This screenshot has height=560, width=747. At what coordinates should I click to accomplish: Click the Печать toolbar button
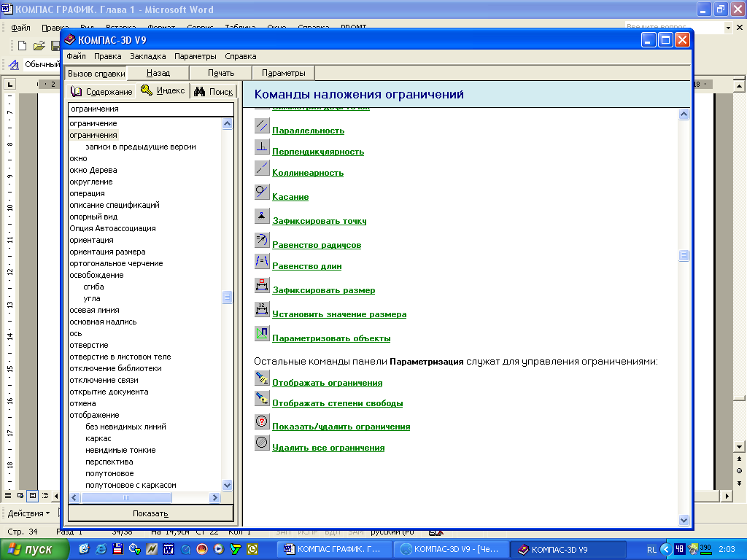coord(221,74)
